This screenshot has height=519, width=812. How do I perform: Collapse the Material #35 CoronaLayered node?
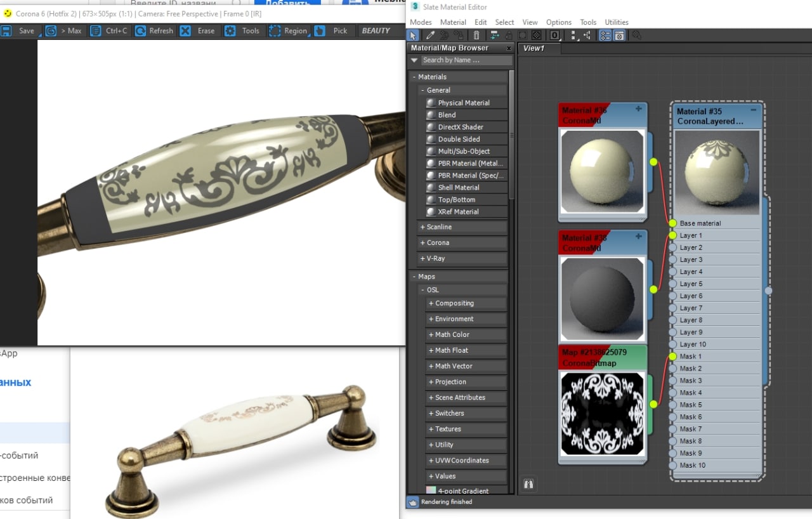coord(754,110)
